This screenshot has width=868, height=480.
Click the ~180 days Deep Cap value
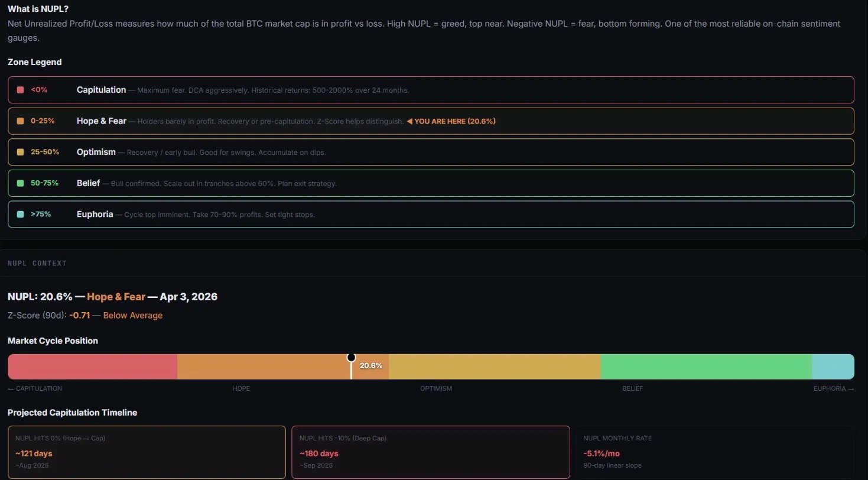pyautogui.click(x=318, y=453)
